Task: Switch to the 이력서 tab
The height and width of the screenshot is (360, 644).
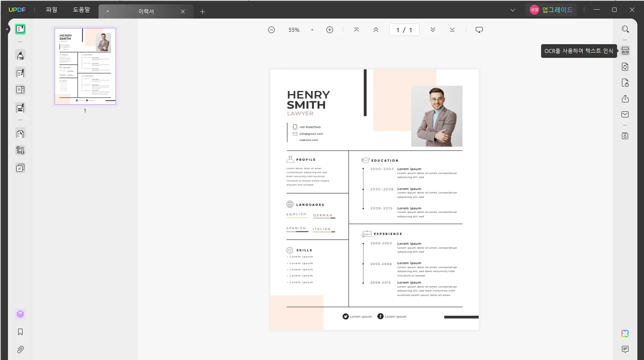Action: click(x=146, y=11)
